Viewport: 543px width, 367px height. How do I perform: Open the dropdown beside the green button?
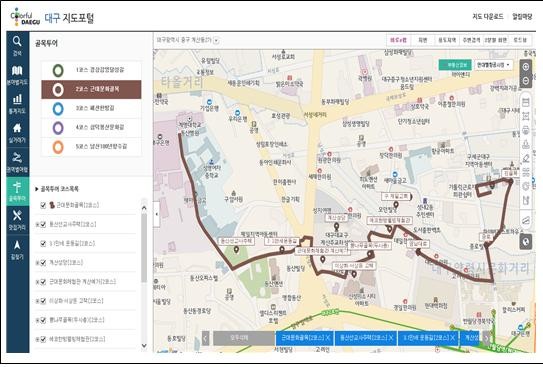point(493,65)
